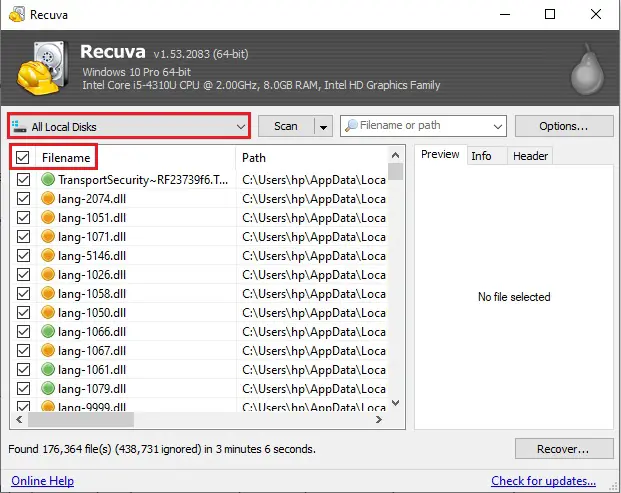Click Check for updates link
Image resolution: width=621 pixels, height=493 pixels.
(x=543, y=480)
